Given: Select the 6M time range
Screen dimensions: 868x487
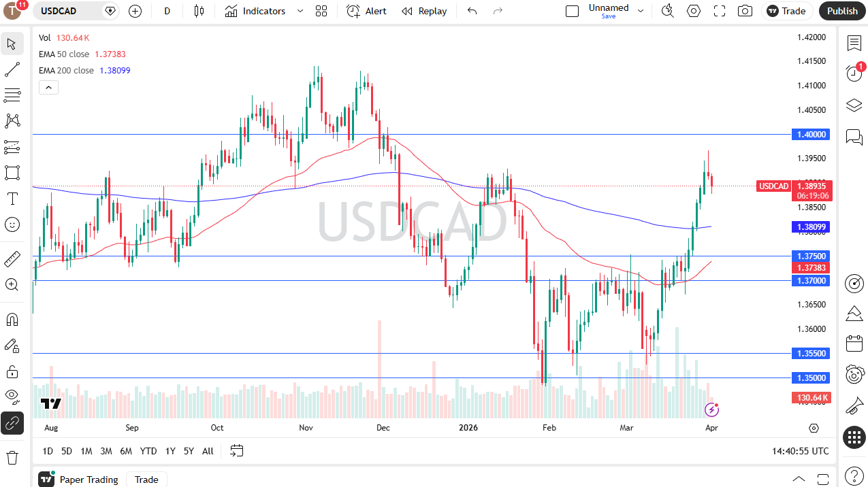Looking at the screenshot, I should pyautogui.click(x=126, y=451).
